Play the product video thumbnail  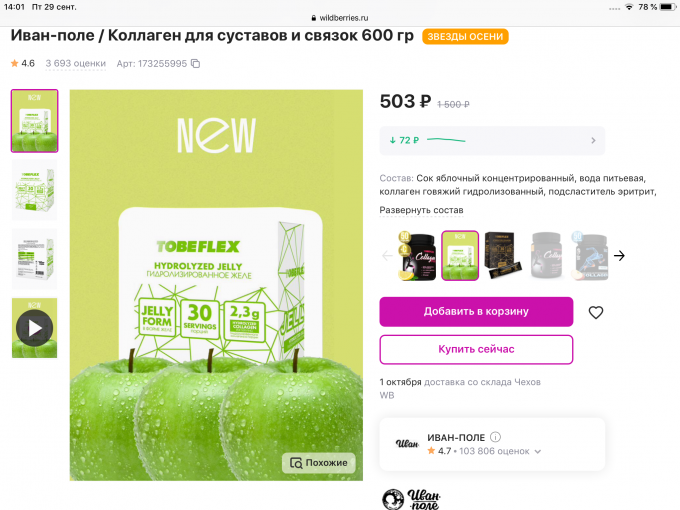pos(34,328)
